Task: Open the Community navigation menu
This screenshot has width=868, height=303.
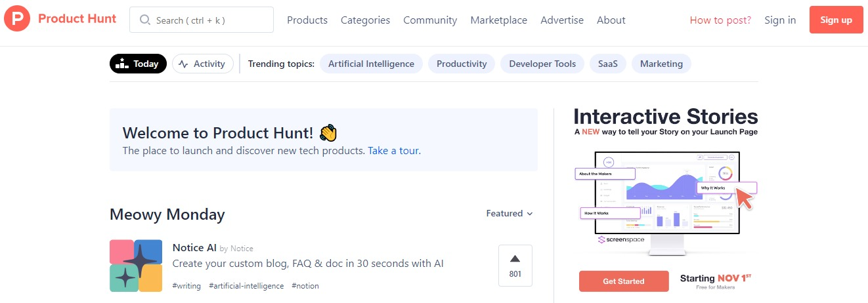Action: click(x=430, y=20)
